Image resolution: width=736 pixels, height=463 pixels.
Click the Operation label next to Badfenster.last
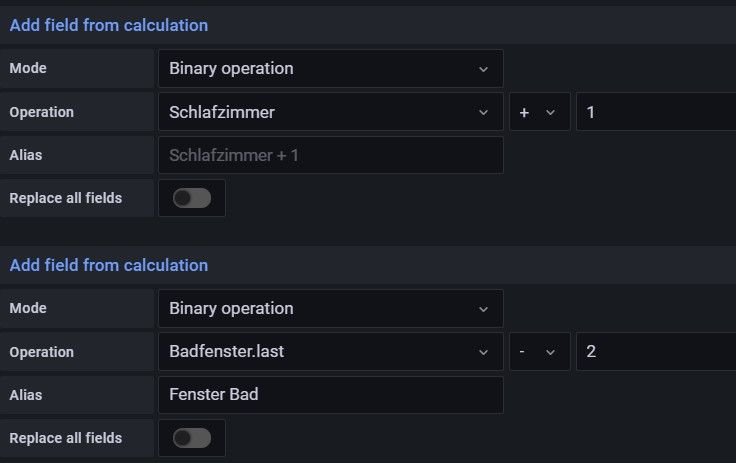coord(42,352)
